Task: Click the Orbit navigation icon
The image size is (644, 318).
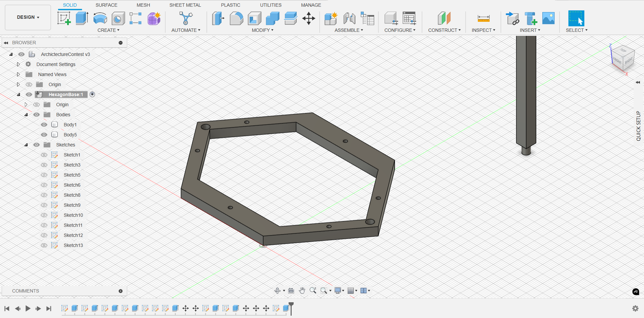Action: (278, 291)
